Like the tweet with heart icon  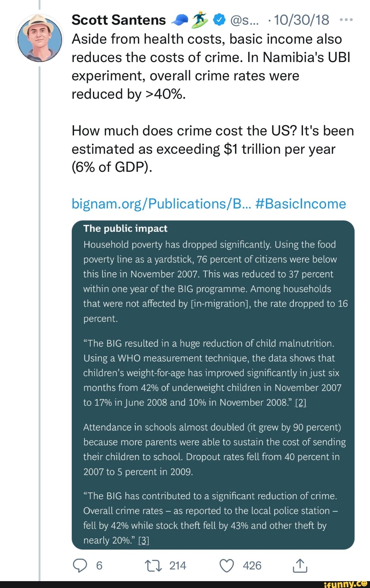pos(226,565)
